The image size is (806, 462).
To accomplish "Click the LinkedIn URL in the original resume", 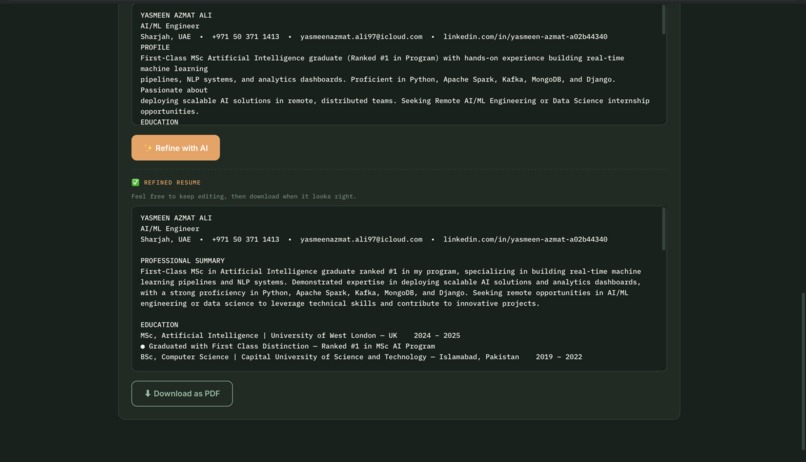I will coord(525,36).
